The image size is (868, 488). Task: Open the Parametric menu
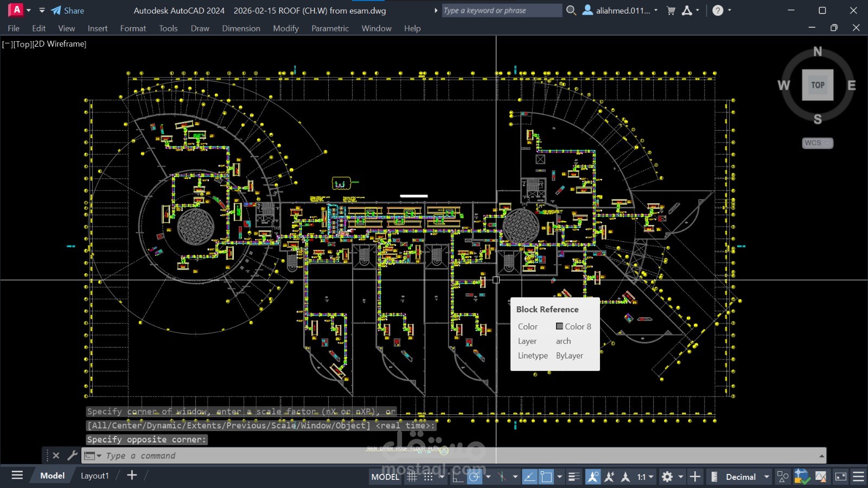[x=330, y=28]
